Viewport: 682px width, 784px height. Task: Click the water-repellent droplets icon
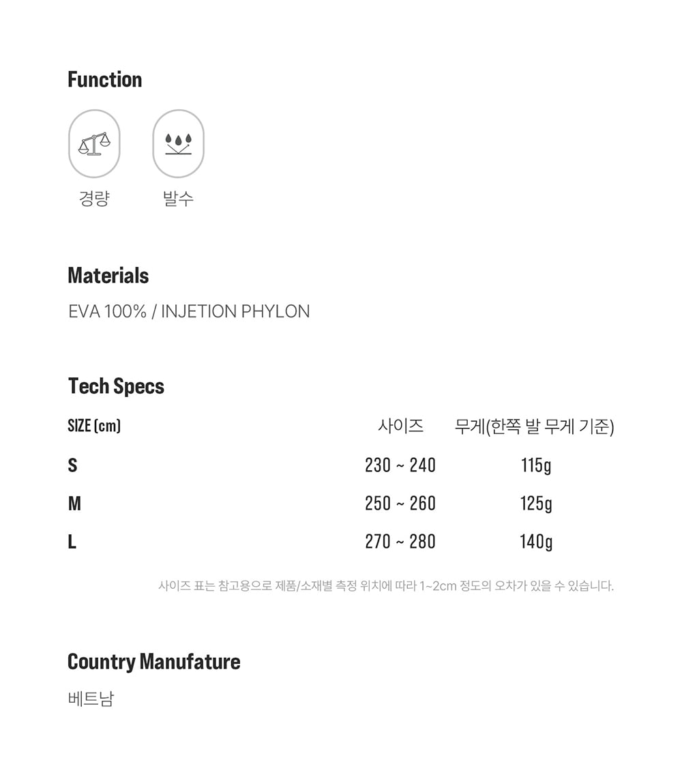pos(178,143)
